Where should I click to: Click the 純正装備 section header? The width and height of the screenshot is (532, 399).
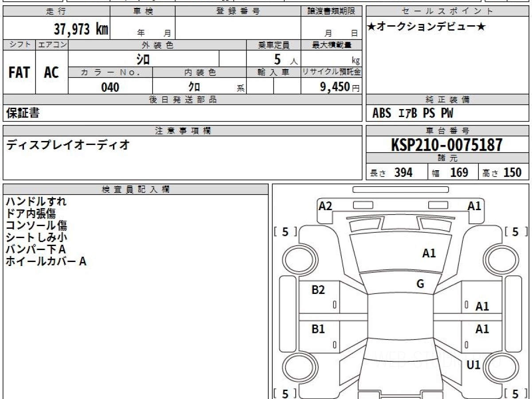pos(448,100)
